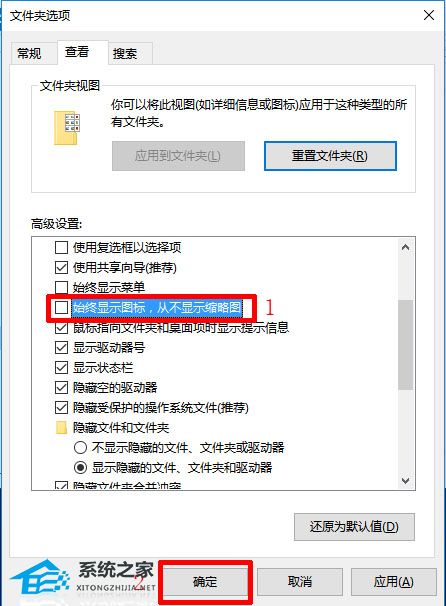This screenshot has width=446, height=606.
Task: Uncheck 显示驱动器号 checkbox
Action: [61, 347]
